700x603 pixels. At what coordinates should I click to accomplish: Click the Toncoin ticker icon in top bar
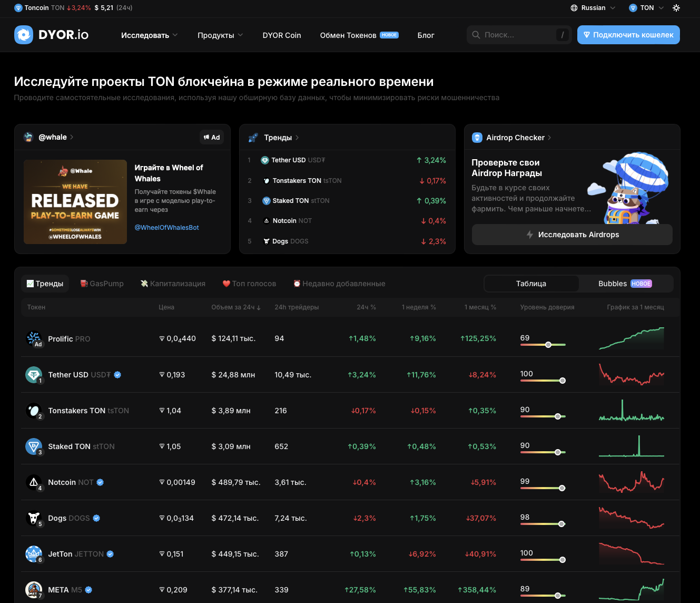point(18,8)
